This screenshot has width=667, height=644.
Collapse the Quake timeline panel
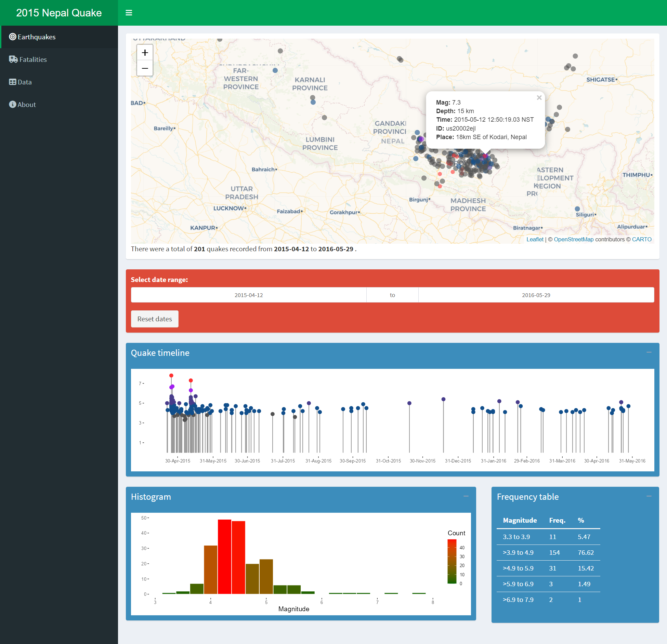point(649,352)
